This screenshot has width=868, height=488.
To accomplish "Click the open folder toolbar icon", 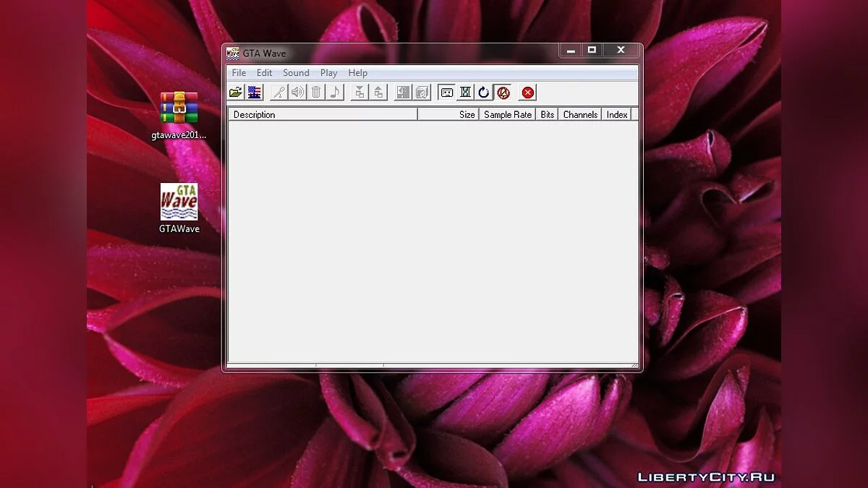I will [236, 93].
